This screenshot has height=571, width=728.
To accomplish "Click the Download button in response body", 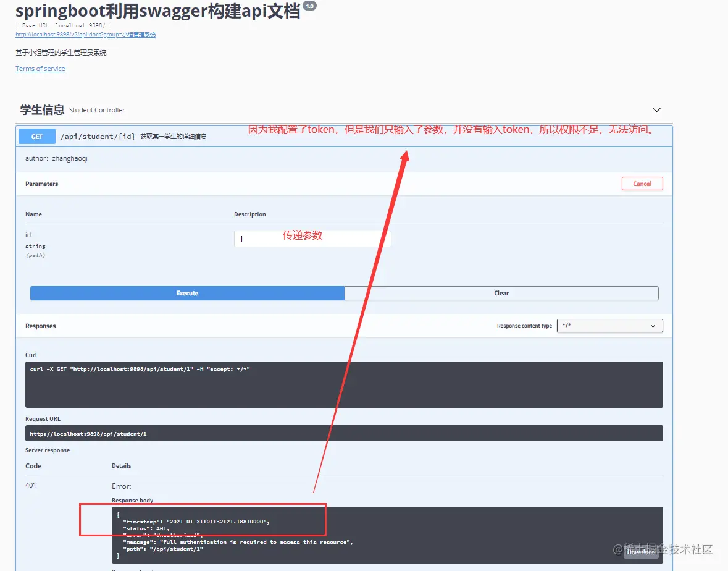I will coord(641,552).
